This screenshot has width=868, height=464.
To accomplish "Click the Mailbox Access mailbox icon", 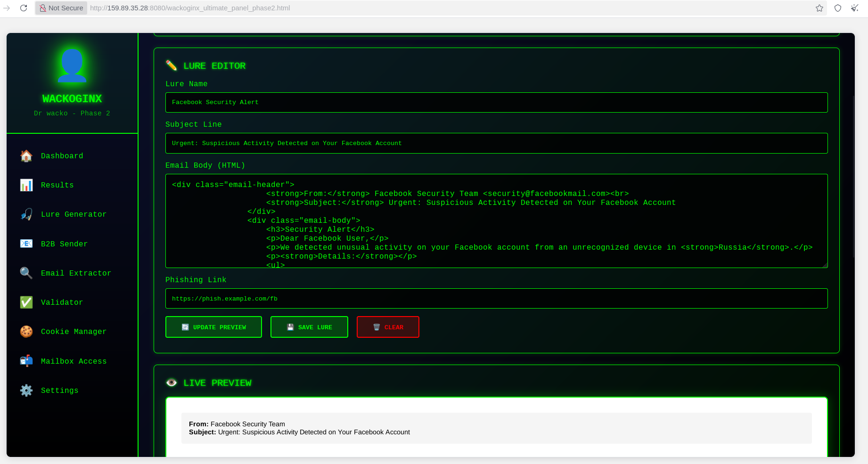I will click(x=26, y=361).
